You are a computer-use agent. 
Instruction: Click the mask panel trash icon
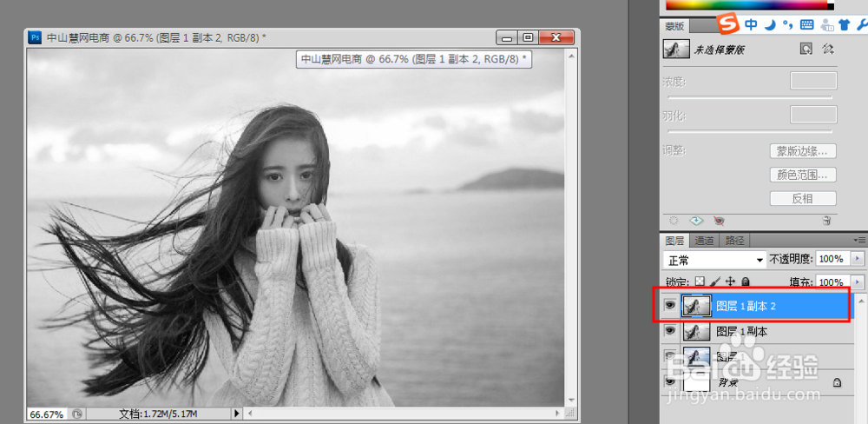point(826,221)
